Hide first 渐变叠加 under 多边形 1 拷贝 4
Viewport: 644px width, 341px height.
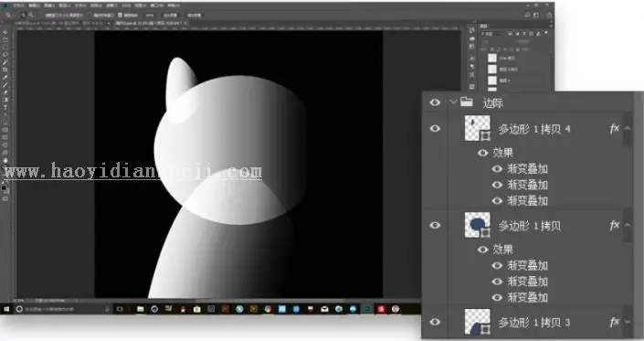497,169
